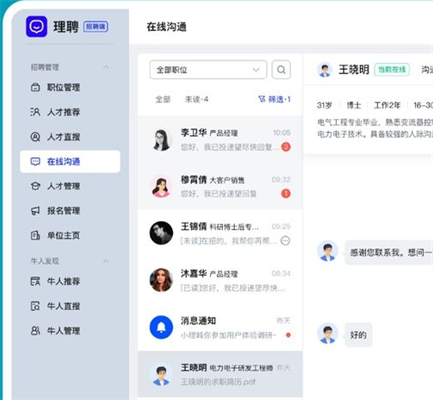The width and height of the screenshot is (433, 400).
Task: Click 王晓明的求职简历.pdf preview text
Action: point(218,382)
